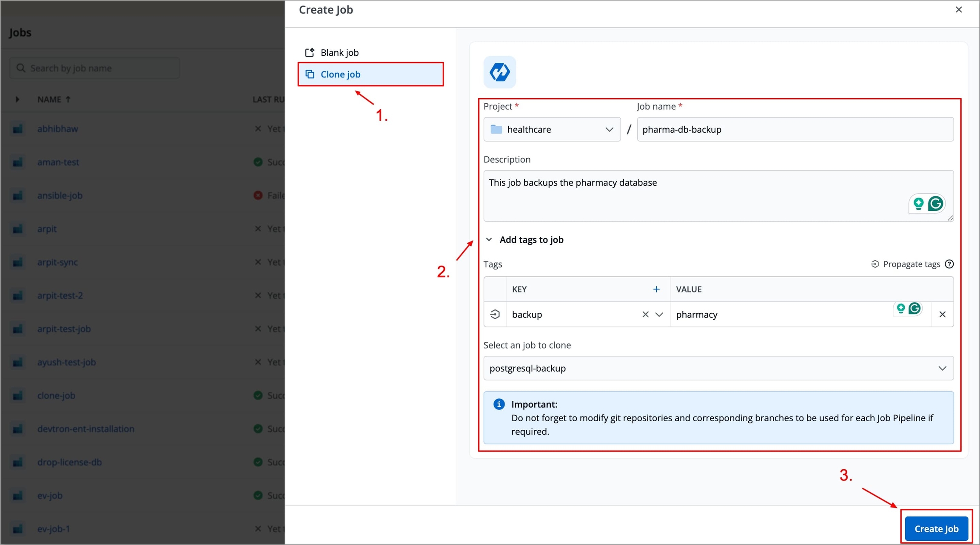Click the propagate icon beside backup tag
Screen dimensions: 980x545
tap(495, 315)
